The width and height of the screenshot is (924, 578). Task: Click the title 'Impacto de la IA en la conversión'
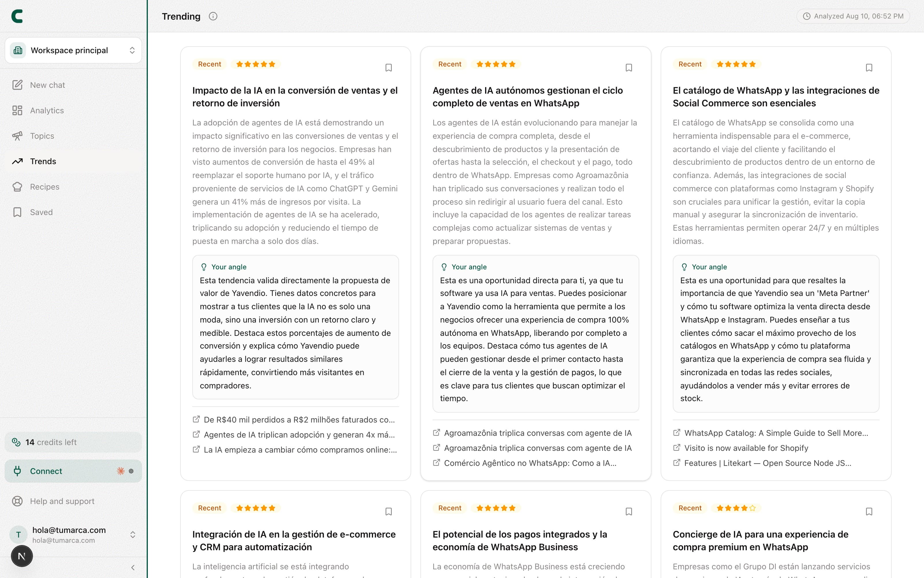click(x=295, y=97)
